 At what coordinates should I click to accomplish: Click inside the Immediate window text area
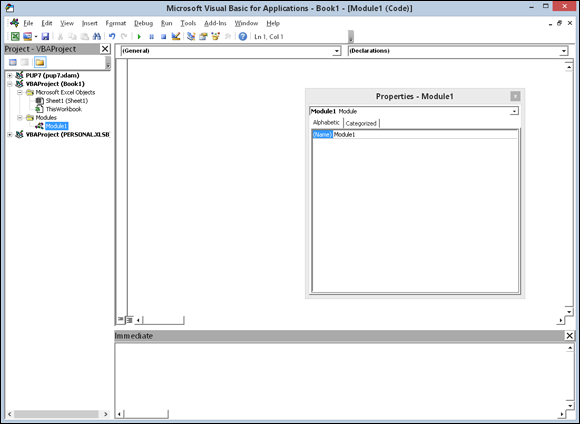click(340, 377)
